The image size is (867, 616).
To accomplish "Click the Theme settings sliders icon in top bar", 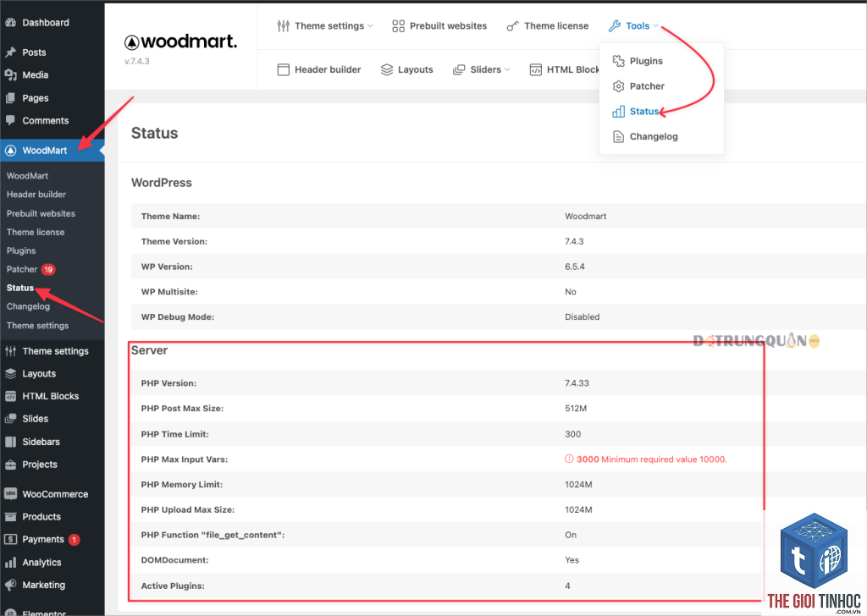I will [x=284, y=26].
